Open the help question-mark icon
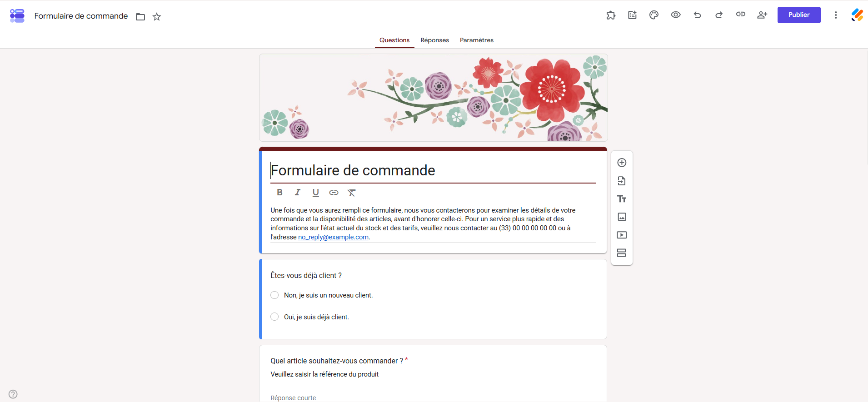The width and height of the screenshot is (868, 402). coord(13,394)
